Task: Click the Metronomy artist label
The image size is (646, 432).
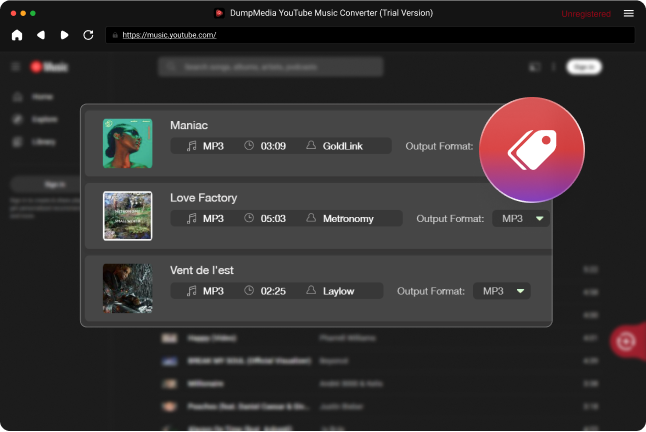Action: tap(348, 219)
